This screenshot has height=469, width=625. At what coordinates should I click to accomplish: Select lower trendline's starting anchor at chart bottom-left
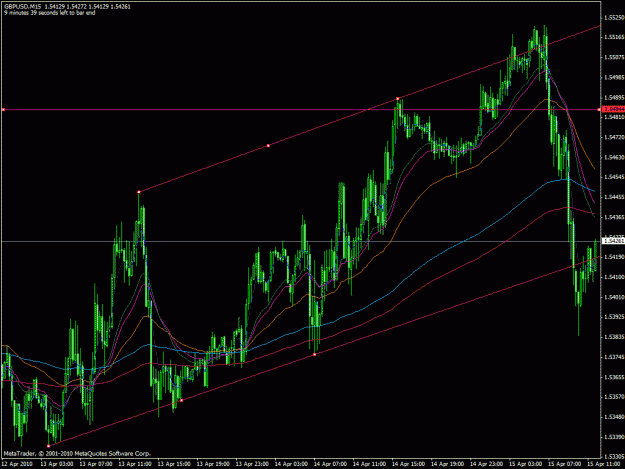49,446
